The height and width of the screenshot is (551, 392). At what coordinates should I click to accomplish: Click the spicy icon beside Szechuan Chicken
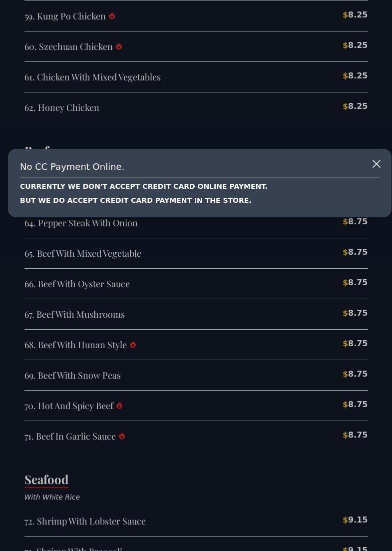(119, 47)
